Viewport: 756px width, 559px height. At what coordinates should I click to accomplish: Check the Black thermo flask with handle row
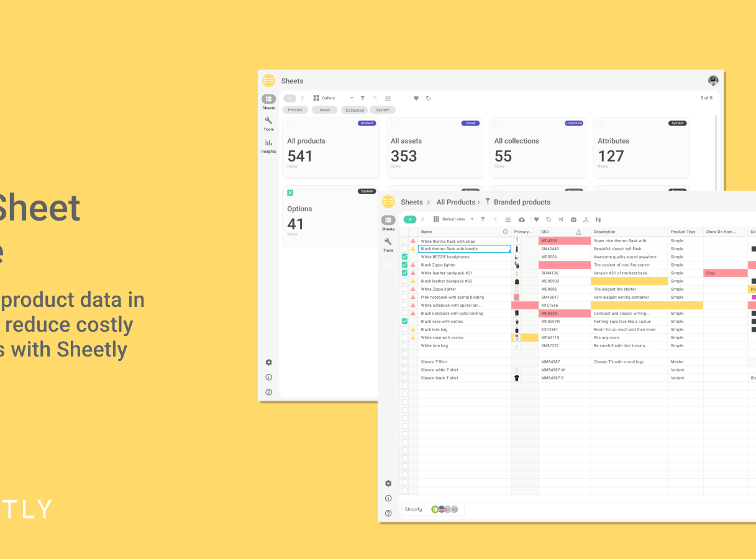click(x=405, y=248)
